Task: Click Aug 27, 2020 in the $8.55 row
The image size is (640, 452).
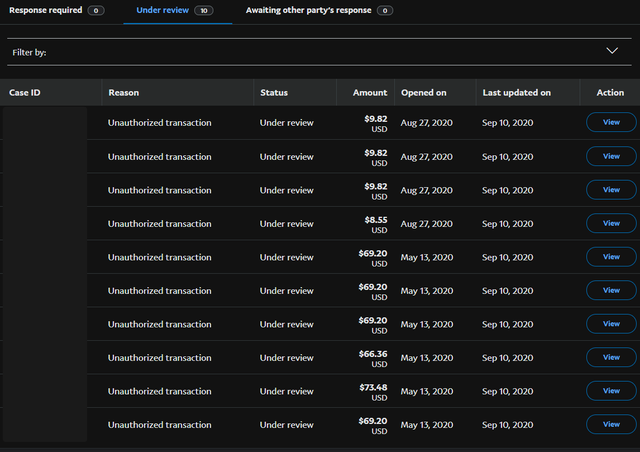Action: pos(427,224)
